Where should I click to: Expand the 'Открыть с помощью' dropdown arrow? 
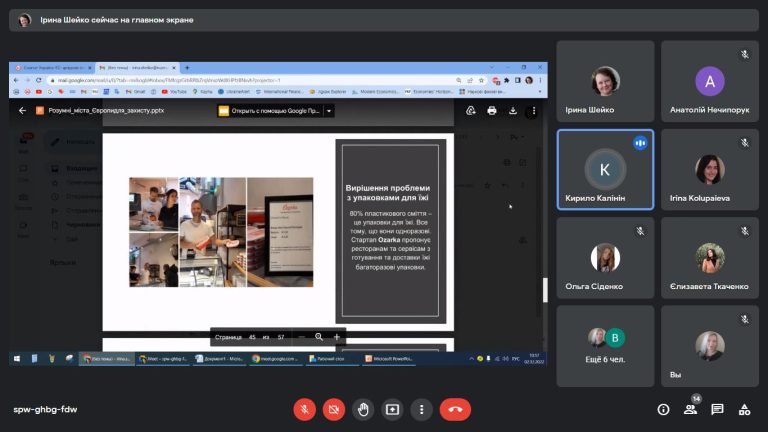tap(329, 111)
